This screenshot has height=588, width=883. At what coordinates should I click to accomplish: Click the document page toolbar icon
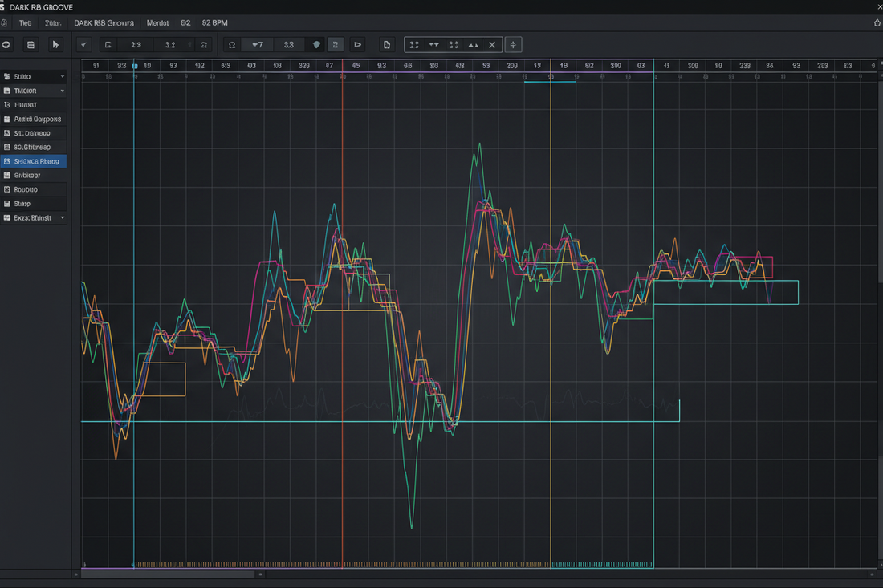(386, 44)
